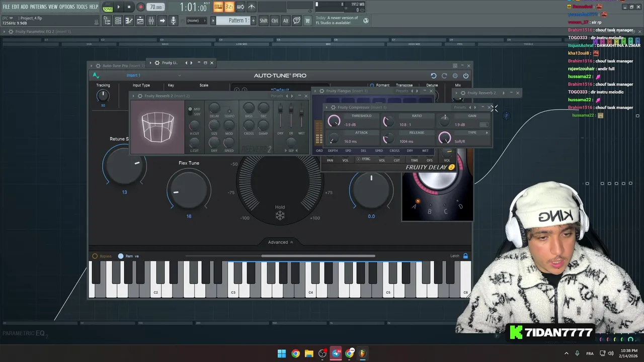Click the TEMPO switch in Fruity Reeverb 2
Viewport: 644px width, 362px height.
pyautogui.click(x=229, y=111)
